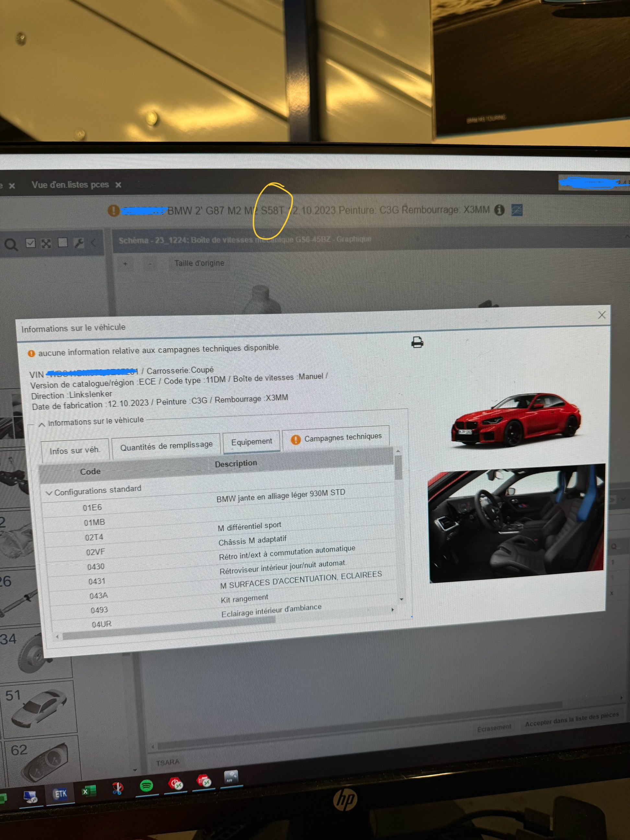Click 'BMW jante en alliage léger 930M STD'
630x840 pixels.
tap(281, 496)
